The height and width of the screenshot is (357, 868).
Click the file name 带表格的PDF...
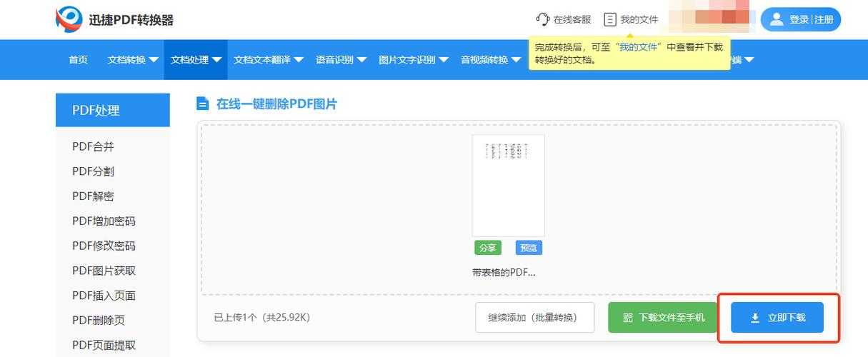[x=504, y=272]
